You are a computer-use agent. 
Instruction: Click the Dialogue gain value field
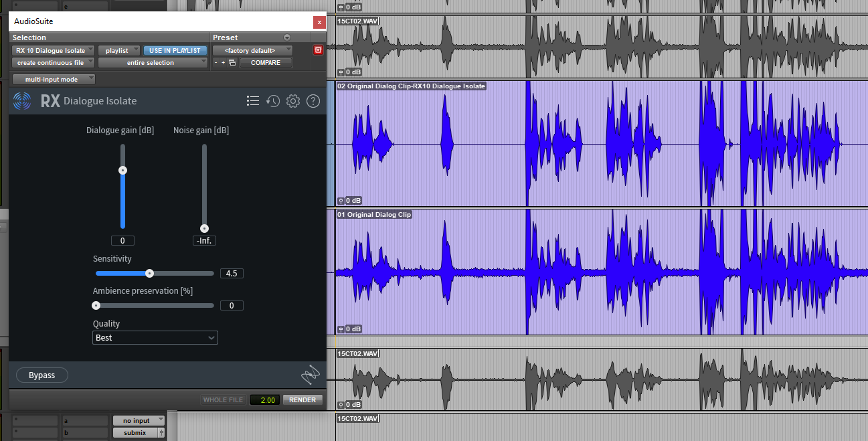122,241
